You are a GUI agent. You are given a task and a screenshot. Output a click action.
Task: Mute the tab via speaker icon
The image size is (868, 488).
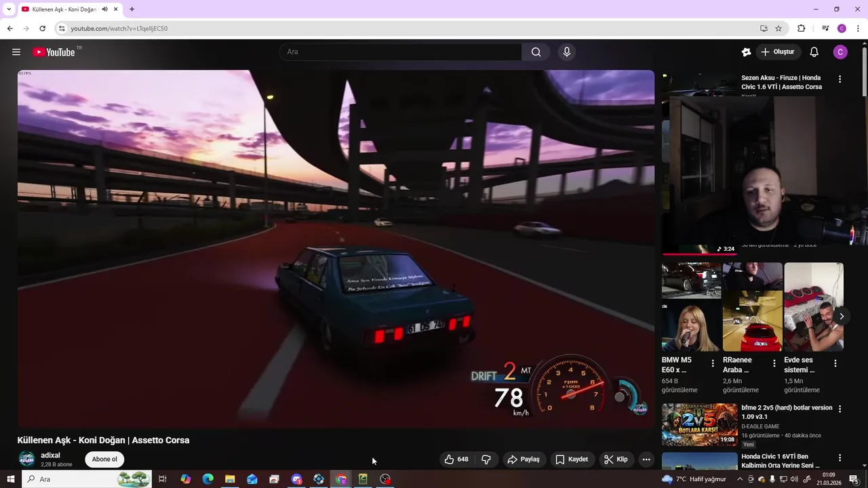pyautogui.click(x=105, y=9)
